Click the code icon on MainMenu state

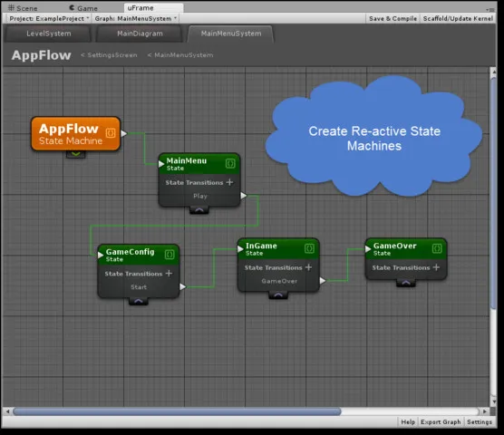click(230, 163)
